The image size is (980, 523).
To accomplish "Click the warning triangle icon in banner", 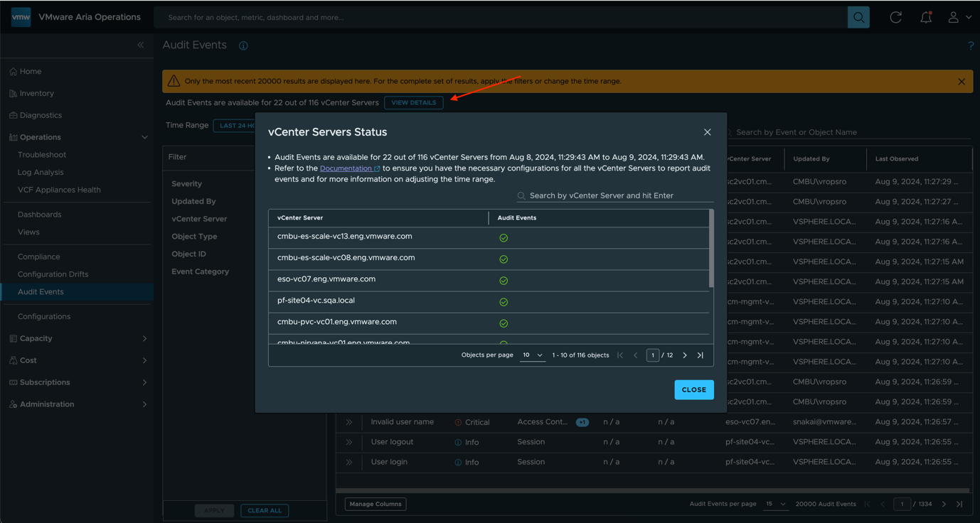I will coord(174,81).
